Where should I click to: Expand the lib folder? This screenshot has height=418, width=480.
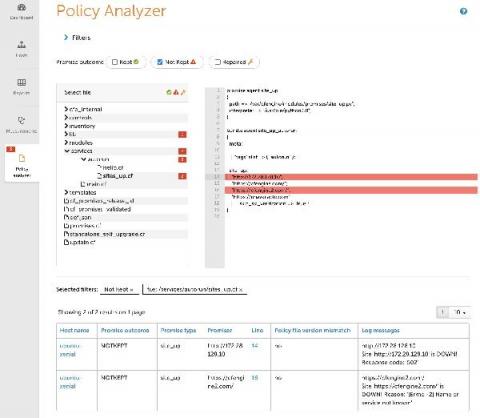tap(66, 134)
